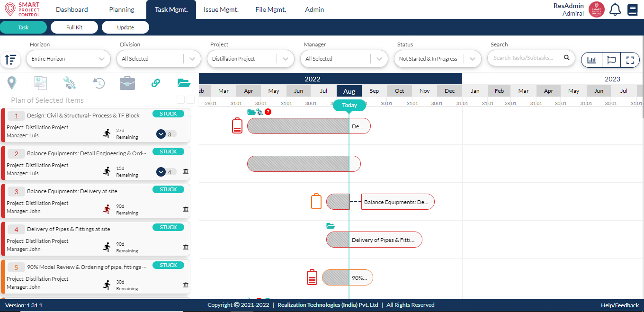This screenshot has width=644, height=312.
Task: Open the Horizon dropdown showing Entire Horizon
Action: point(68,58)
